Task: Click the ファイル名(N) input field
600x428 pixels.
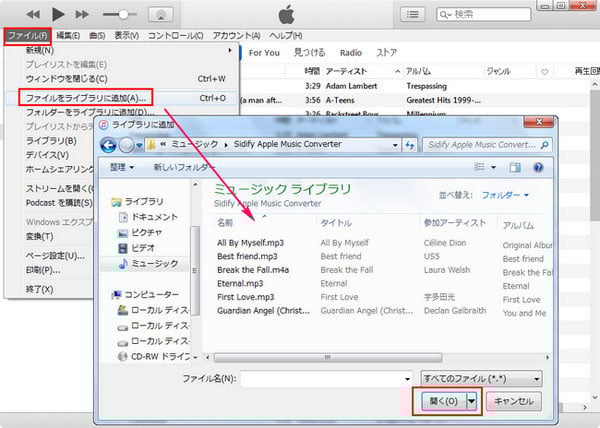Action: [326, 379]
